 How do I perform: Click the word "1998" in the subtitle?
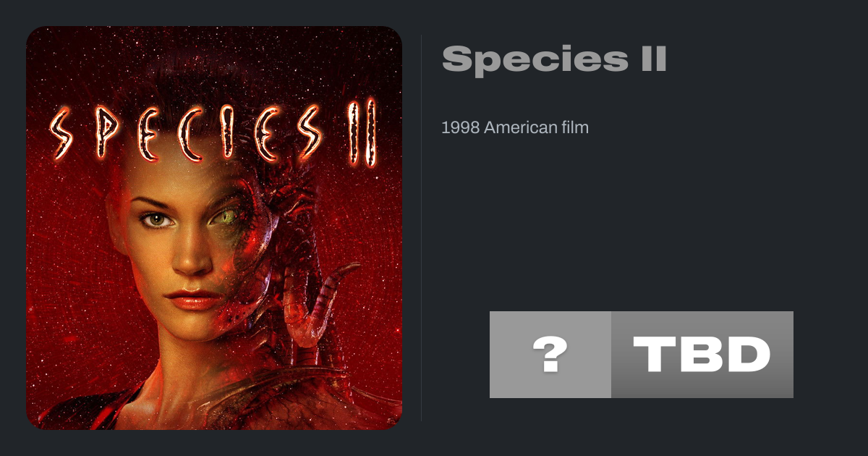coord(460,128)
